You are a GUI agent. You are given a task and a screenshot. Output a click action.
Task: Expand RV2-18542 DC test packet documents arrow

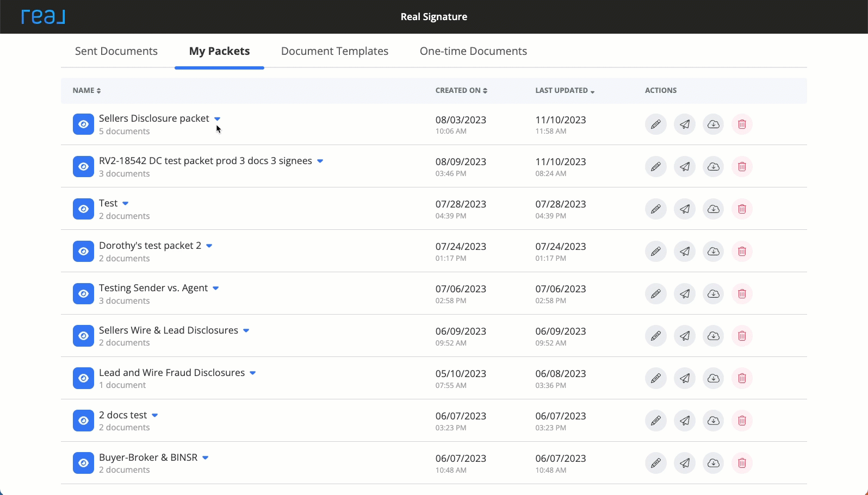tap(320, 161)
